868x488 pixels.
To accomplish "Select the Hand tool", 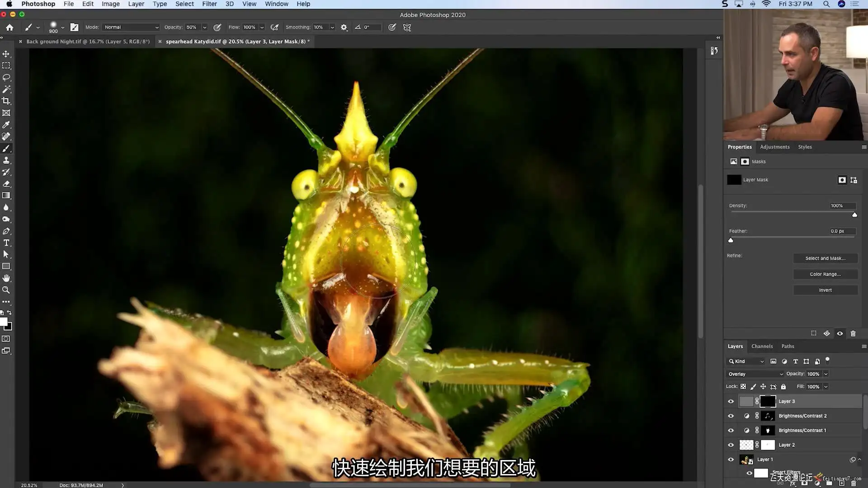I will coord(6,278).
